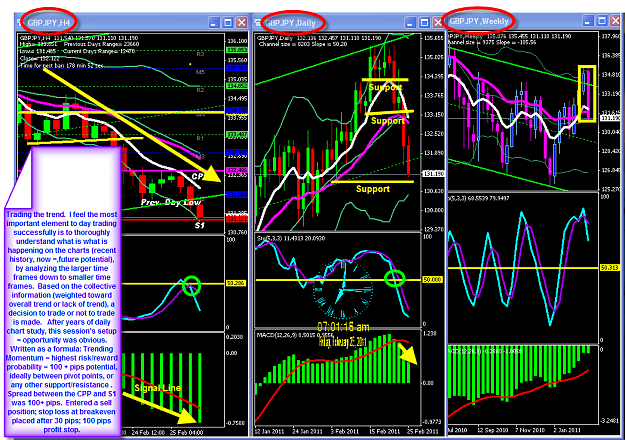Click the 24 Jan 2011 date label
This screenshot has height=440, width=625.
click(307, 431)
